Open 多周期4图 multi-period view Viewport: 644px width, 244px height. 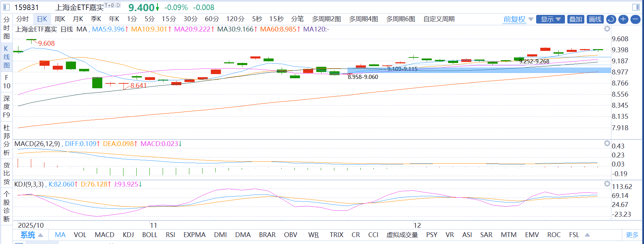click(363, 19)
